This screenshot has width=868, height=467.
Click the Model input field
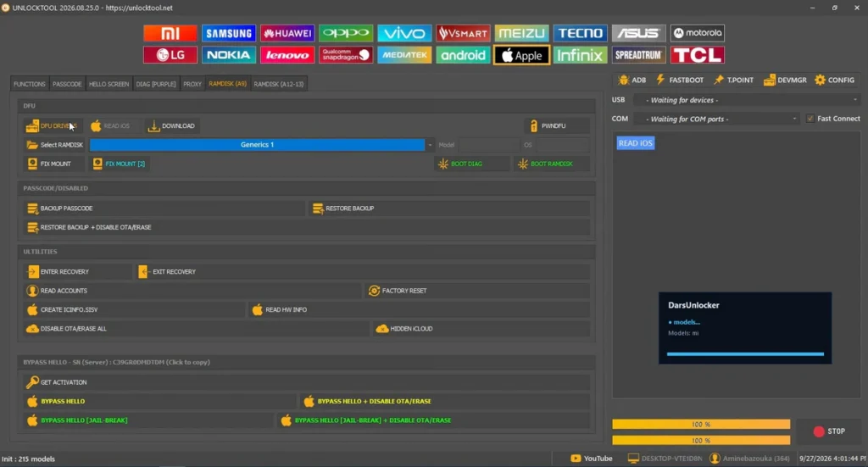[x=489, y=145]
